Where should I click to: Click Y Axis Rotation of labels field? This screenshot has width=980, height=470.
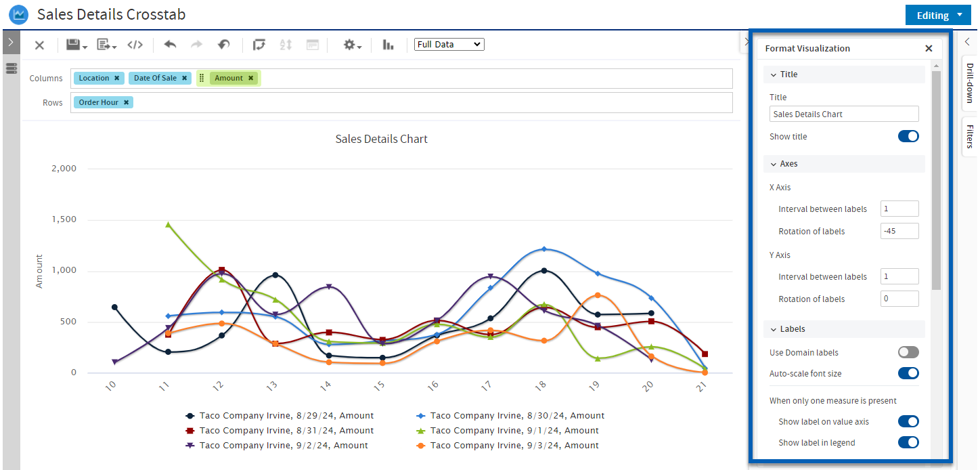pyautogui.click(x=899, y=299)
